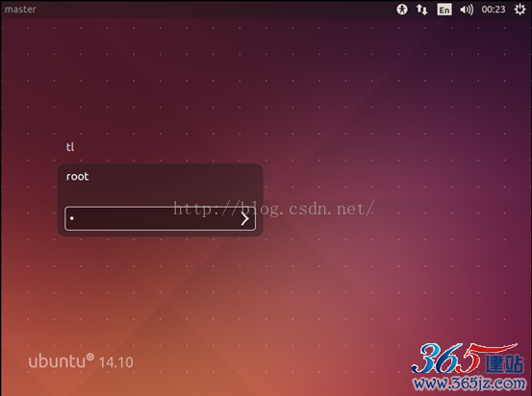Show the calendar from the 00:23 clock
Screen dimensions: 532x396
point(494,10)
